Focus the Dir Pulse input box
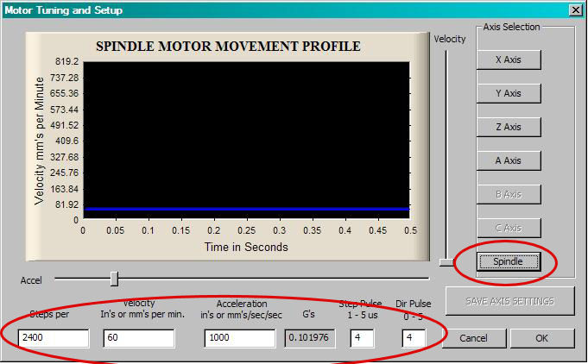This screenshot has width=588, height=364. (x=413, y=338)
